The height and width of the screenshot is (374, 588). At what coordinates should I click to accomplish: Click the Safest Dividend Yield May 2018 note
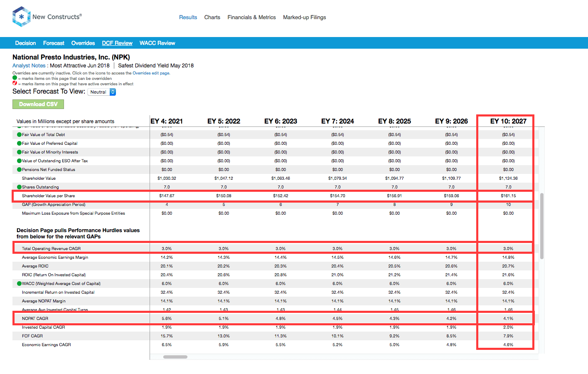tap(156, 65)
